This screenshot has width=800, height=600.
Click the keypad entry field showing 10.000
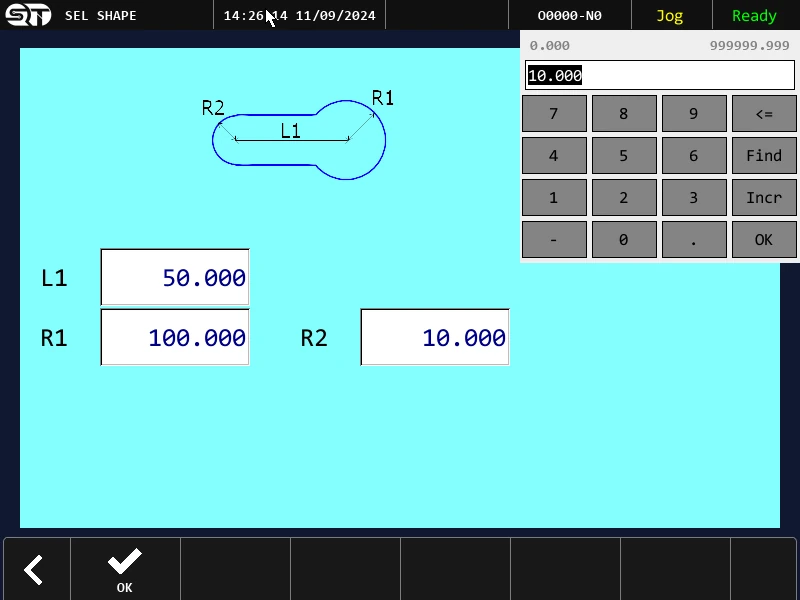660,76
